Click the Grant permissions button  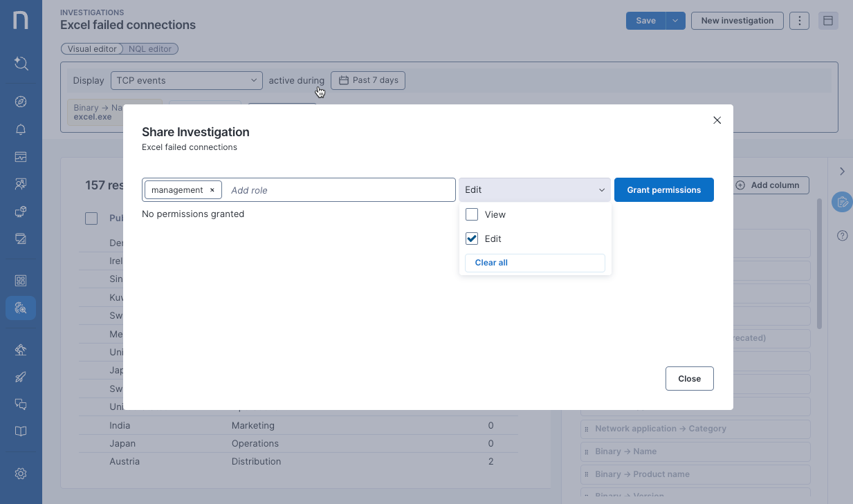click(x=663, y=190)
